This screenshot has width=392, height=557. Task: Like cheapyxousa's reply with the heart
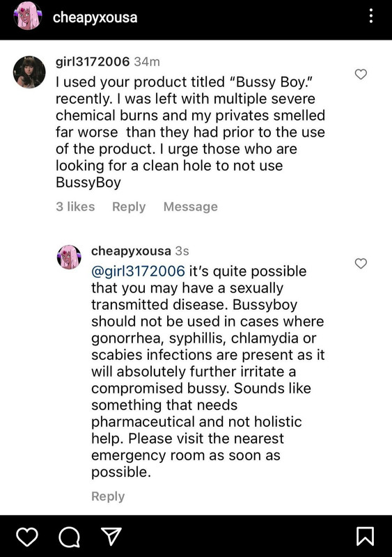coord(361,263)
